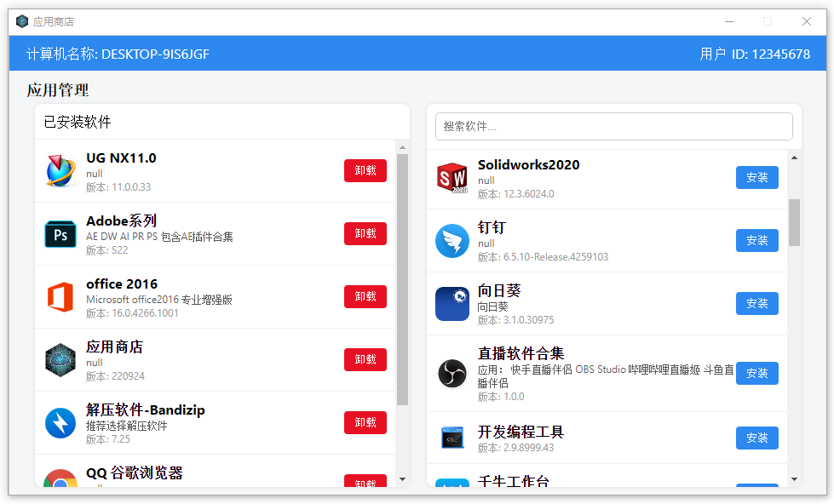Click the Bandizip lightning icon
The image size is (834, 504).
[60, 422]
